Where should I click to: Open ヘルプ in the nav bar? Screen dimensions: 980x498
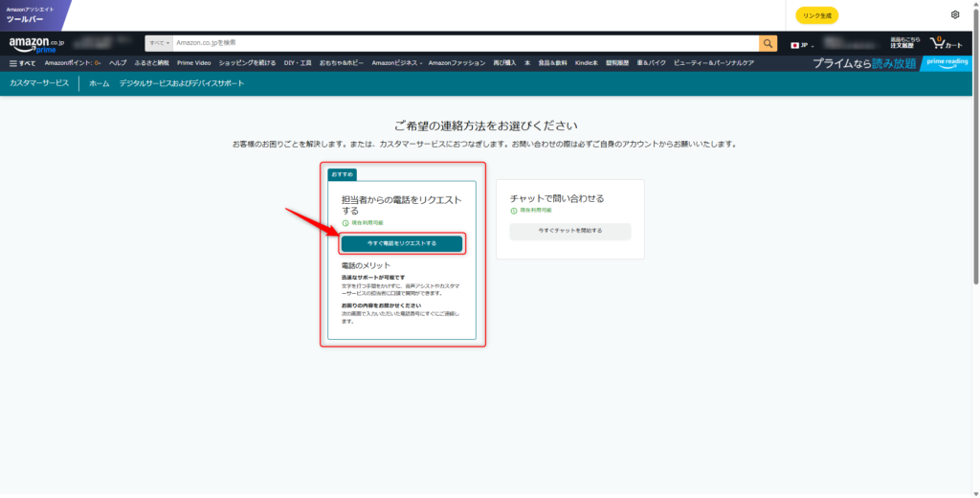click(118, 63)
